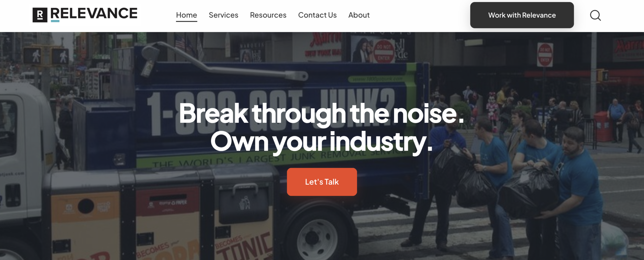Open the About menu

tap(359, 15)
